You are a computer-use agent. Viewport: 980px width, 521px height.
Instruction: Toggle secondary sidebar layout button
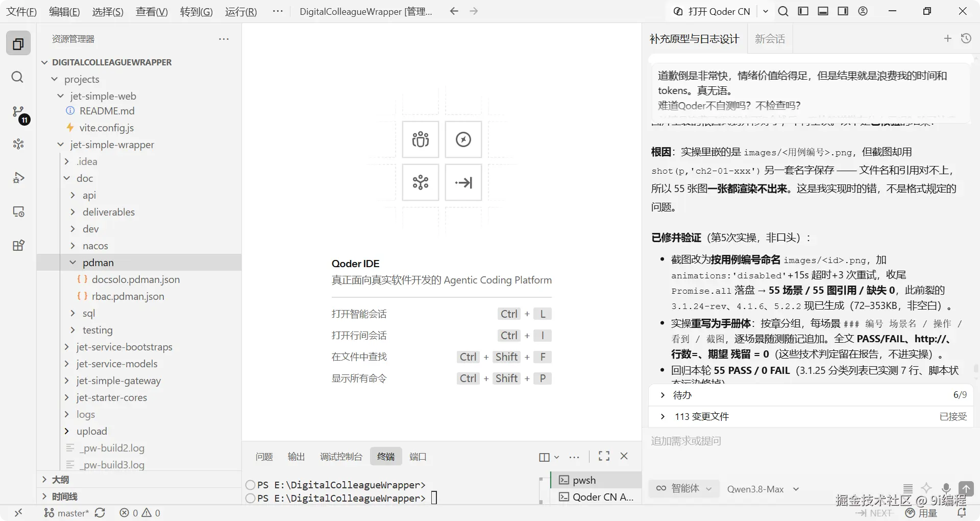[x=843, y=11]
